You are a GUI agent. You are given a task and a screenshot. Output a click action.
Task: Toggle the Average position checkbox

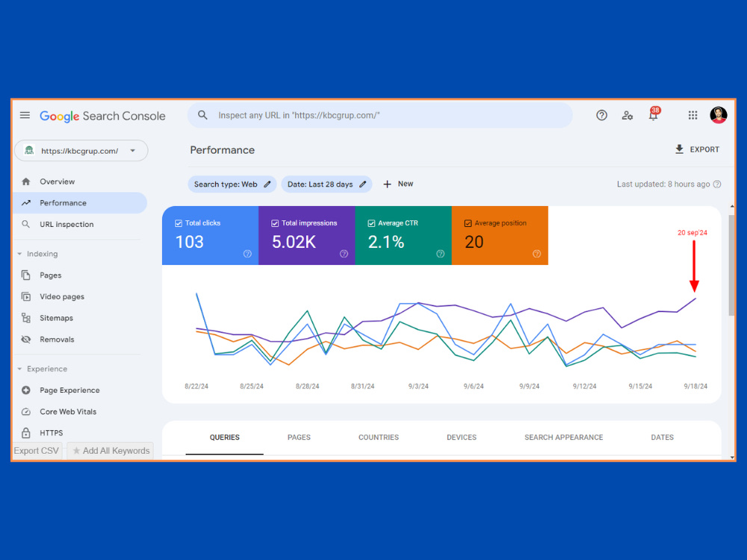tap(468, 223)
